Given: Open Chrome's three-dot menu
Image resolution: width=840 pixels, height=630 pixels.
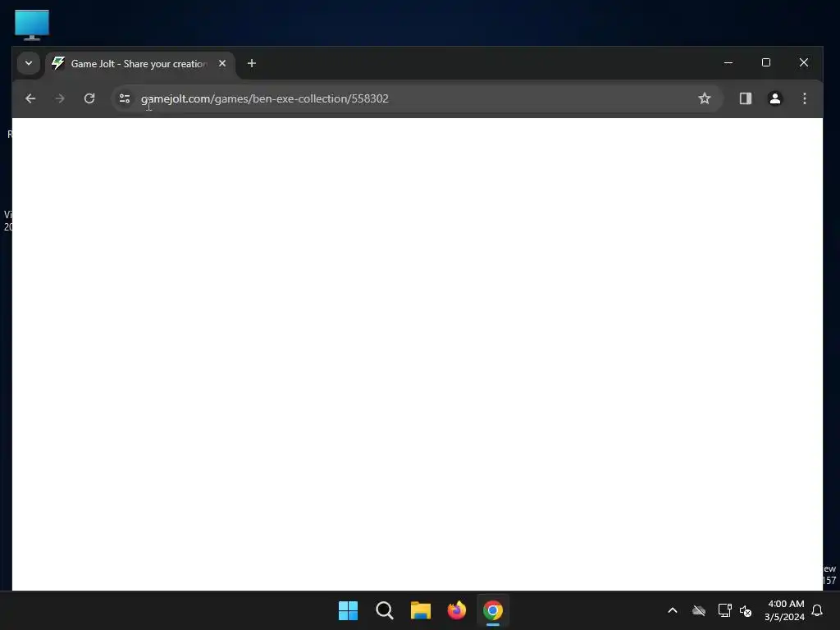Looking at the screenshot, I should [x=805, y=98].
